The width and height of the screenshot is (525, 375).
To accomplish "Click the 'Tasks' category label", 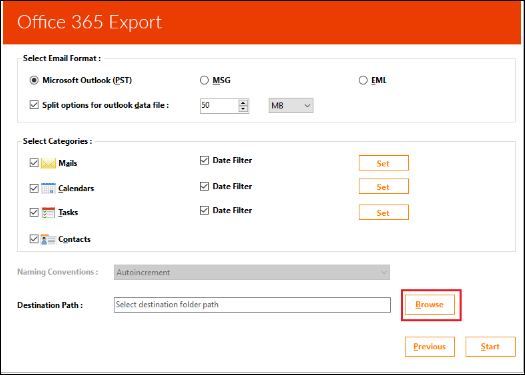I will click(68, 212).
